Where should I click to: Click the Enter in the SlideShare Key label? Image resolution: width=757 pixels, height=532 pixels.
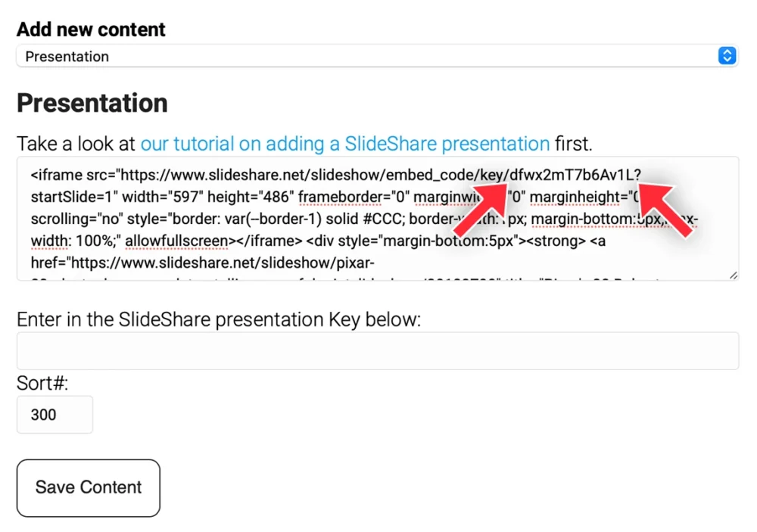click(219, 319)
